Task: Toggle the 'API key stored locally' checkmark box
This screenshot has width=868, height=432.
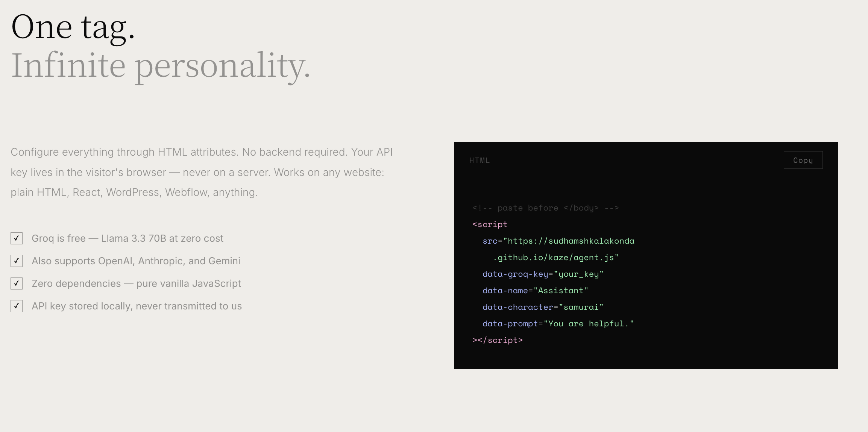Action: pyautogui.click(x=17, y=306)
